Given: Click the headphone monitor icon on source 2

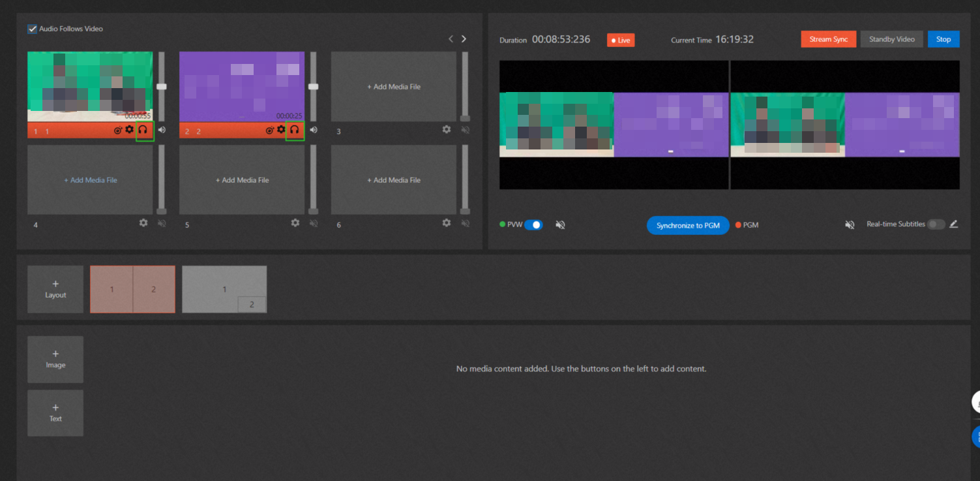Looking at the screenshot, I should (295, 131).
